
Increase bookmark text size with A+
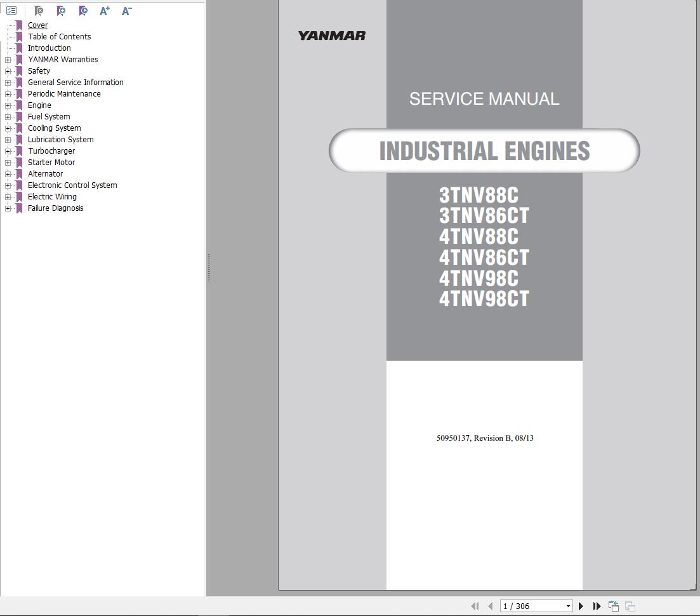pos(105,11)
